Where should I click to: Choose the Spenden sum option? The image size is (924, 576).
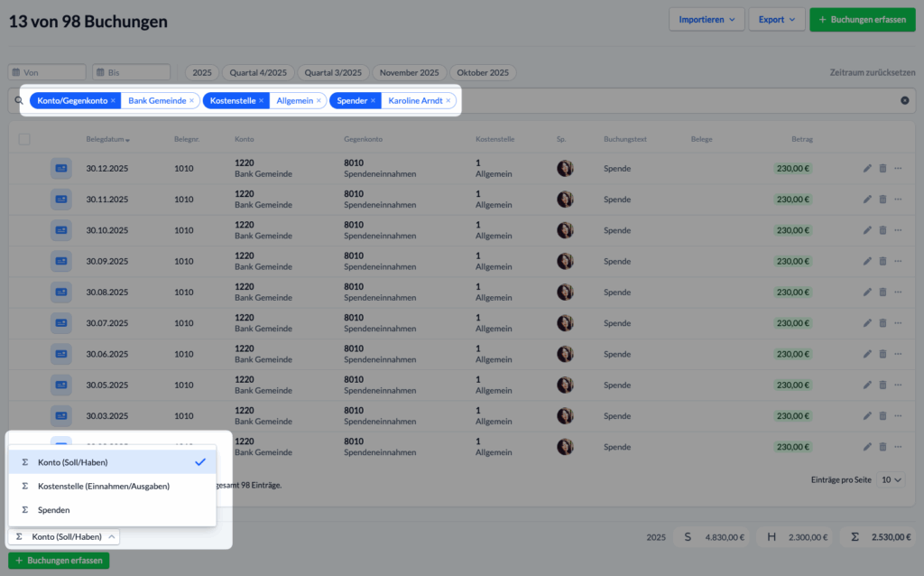pyautogui.click(x=53, y=510)
